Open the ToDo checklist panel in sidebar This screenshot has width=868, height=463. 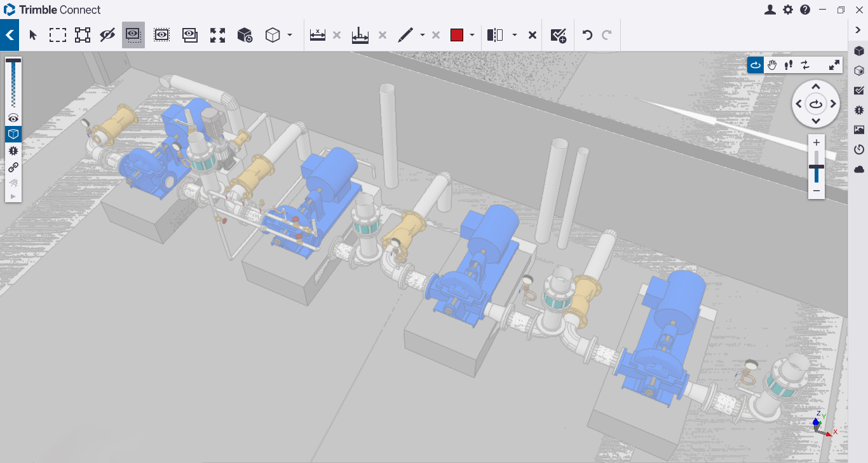coord(859,90)
